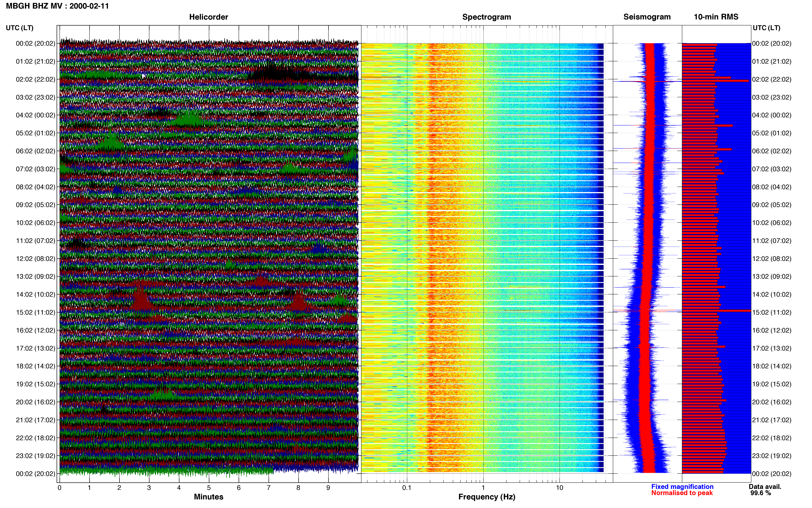Screen dimensions: 812x508
Task: Click the '10-min RMS' panel heading
Action: pyautogui.click(x=716, y=17)
